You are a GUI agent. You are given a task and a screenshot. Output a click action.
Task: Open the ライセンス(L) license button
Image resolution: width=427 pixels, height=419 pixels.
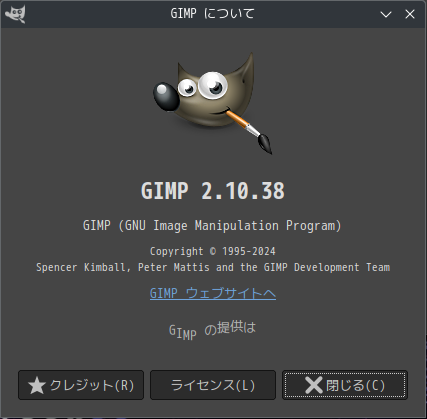click(213, 385)
